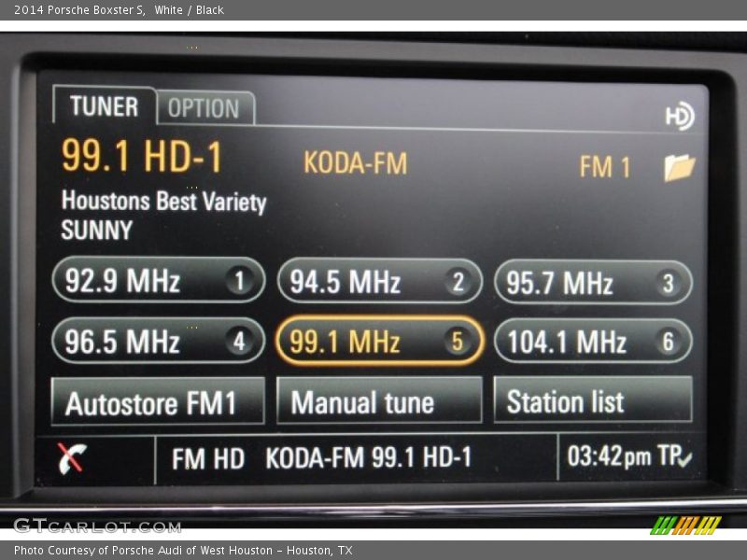The width and height of the screenshot is (747, 560).
Task: Select preset 1 at 92.9 MHz
Action: [x=158, y=280]
